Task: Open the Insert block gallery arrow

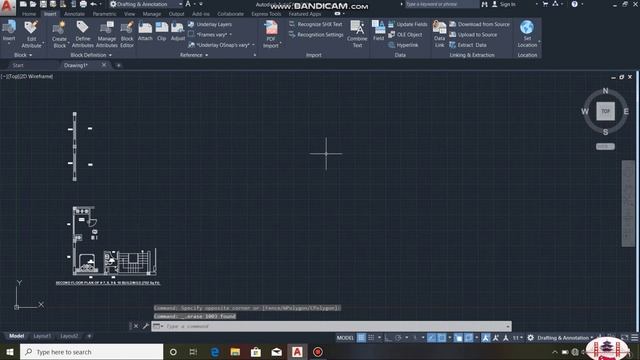Action: tap(9, 44)
